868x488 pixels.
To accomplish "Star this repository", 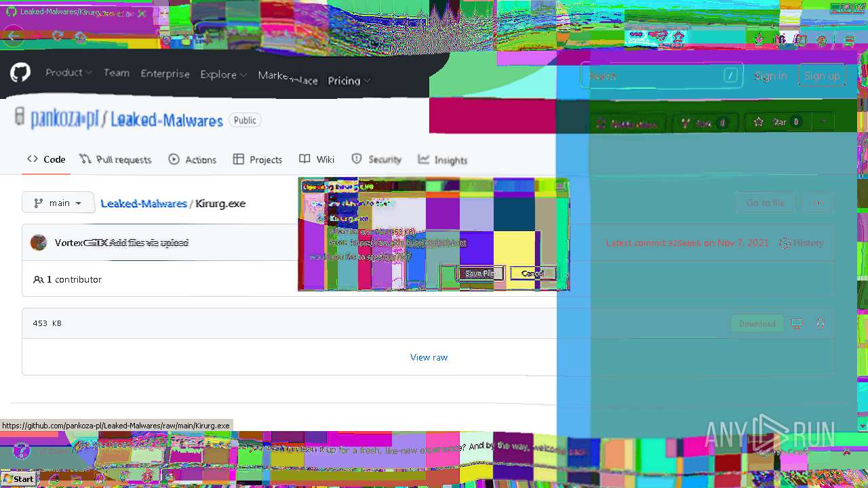I will pos(778,122).
